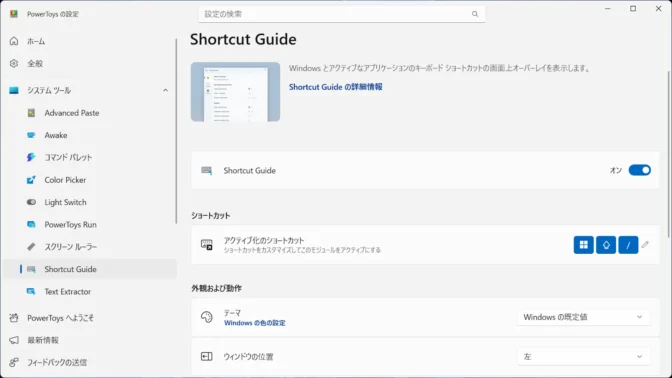Select Text Extractor in sidebar
Viewport: 672px width, 378px height.
(89, 291)
